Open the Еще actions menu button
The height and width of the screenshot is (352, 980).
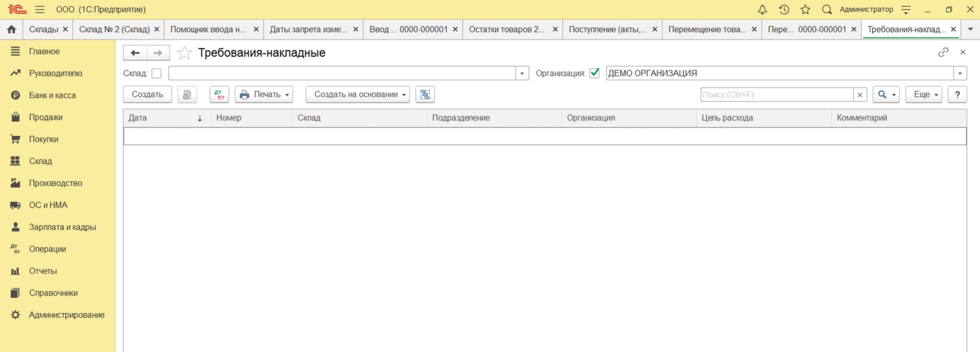click(x=924, y=94)
